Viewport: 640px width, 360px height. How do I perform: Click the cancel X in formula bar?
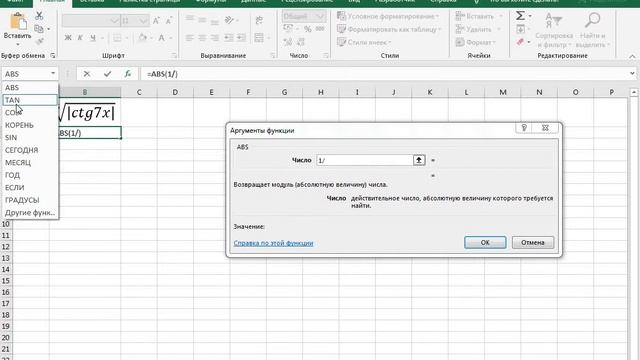(x=87, y=74)
